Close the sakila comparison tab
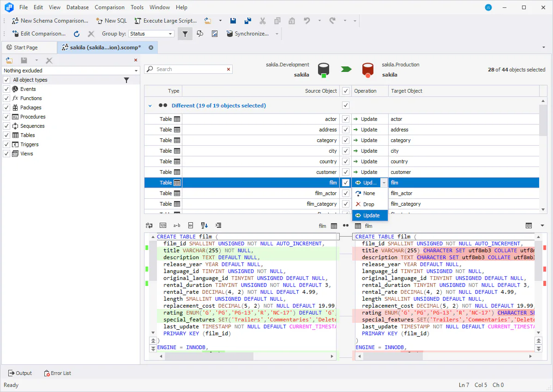Screen dimensions: 553x392 pos(151,48)
